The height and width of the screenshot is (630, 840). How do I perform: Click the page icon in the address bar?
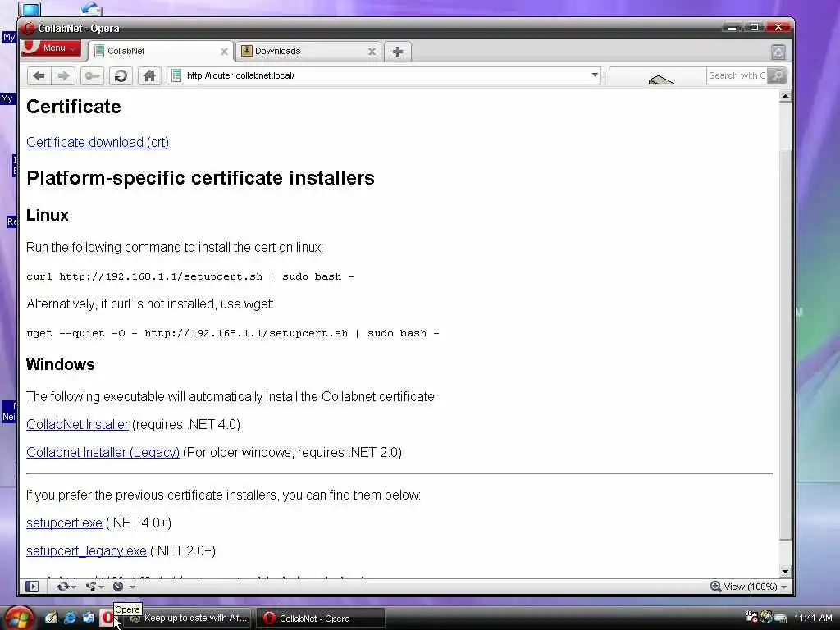pyautogui.click(x=176, y=75)
